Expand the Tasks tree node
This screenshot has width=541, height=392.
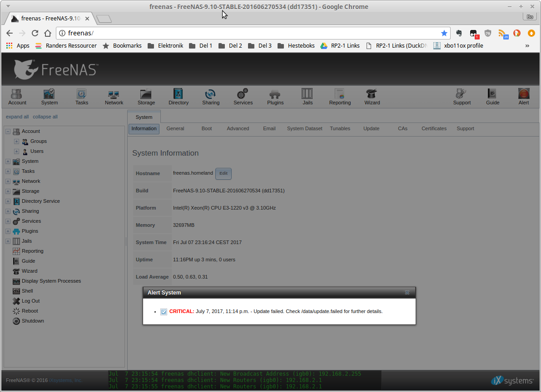tap(8, 171)
